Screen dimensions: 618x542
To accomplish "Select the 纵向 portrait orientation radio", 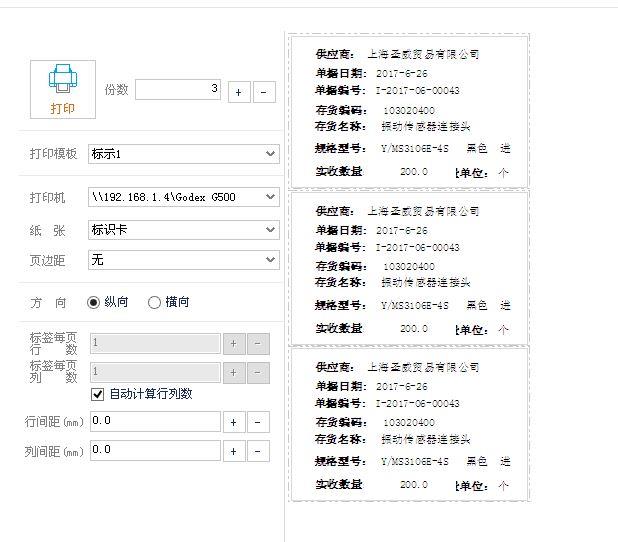I will click(93, 302).
